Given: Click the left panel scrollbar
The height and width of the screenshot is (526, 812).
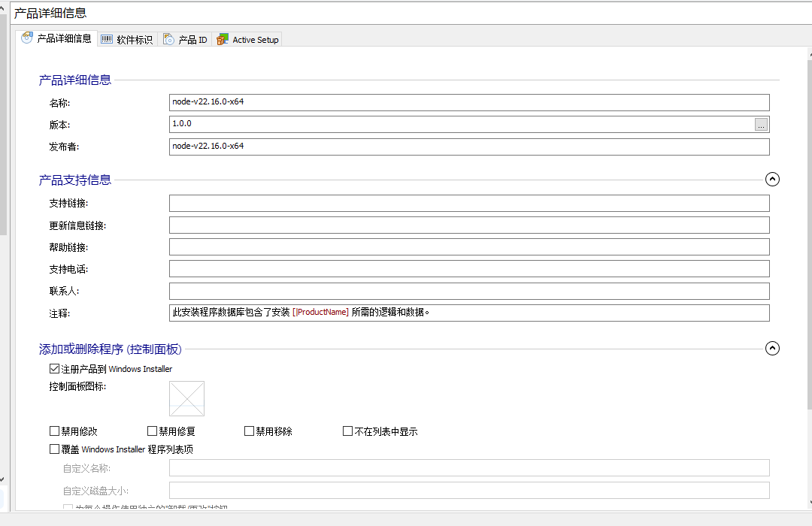Looking at the screenshot, I should pyautogui.click(x=3, y=124).
